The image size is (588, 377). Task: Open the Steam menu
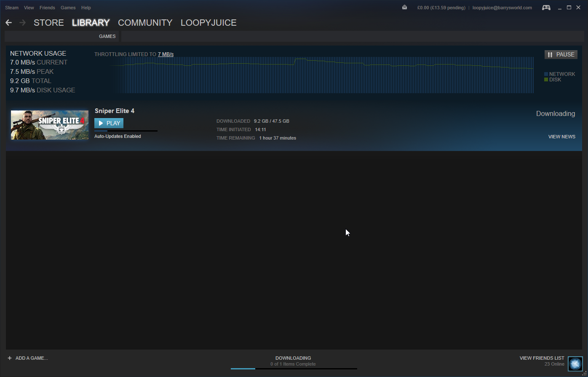click(12, 8)
